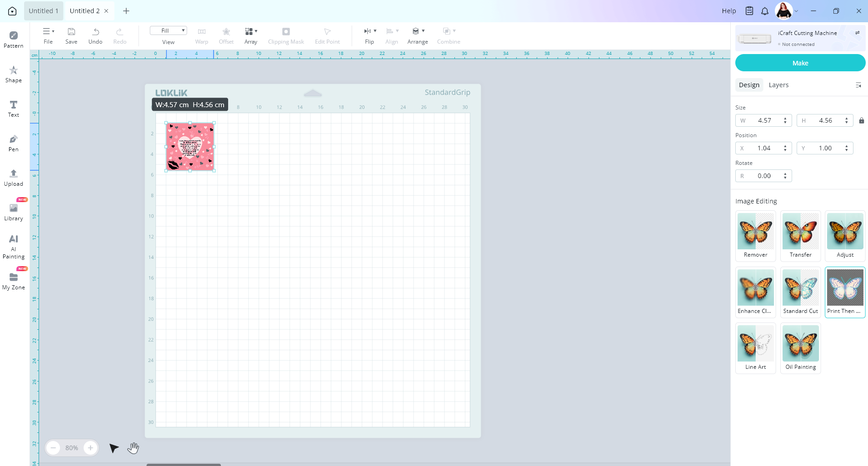Open the AI Painting tool
Viewport: 868px width, 466px height.
14,247
